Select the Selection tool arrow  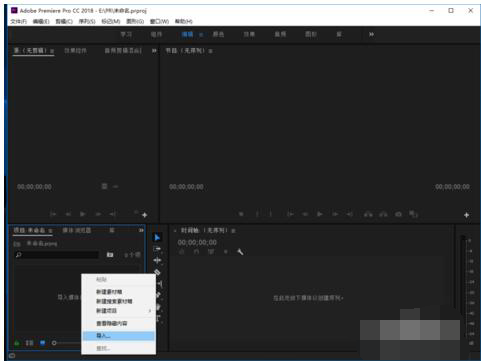157,238
